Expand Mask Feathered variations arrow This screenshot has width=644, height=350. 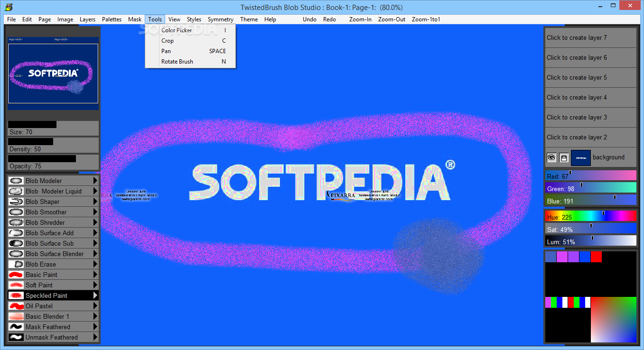[95, 327]
